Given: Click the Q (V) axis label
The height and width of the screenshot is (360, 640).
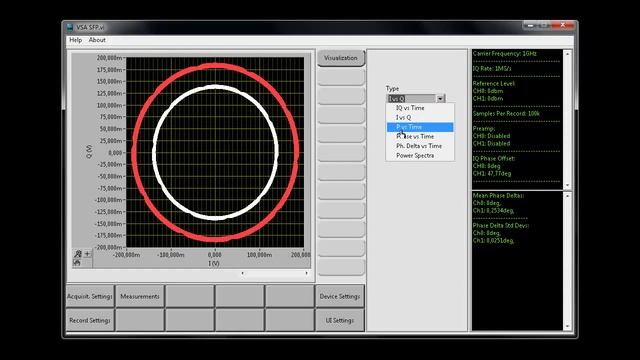Looking at the screenshot, I should pos(89,151).
